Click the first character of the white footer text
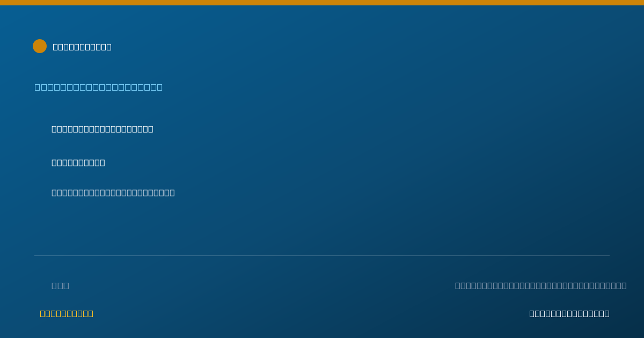 click(x=532, y=313)
